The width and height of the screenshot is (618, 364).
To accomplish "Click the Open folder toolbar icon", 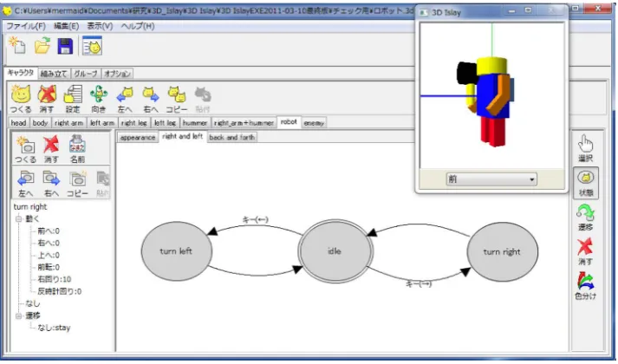I will [x=42, y=46].
